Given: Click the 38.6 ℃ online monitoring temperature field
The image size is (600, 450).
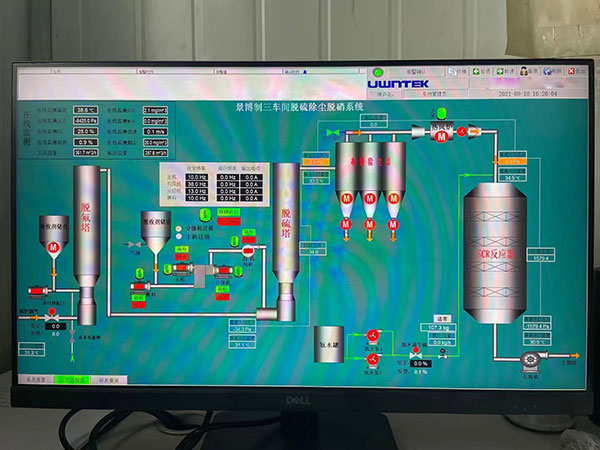Looking at the screenshot, I should [87, 110].
